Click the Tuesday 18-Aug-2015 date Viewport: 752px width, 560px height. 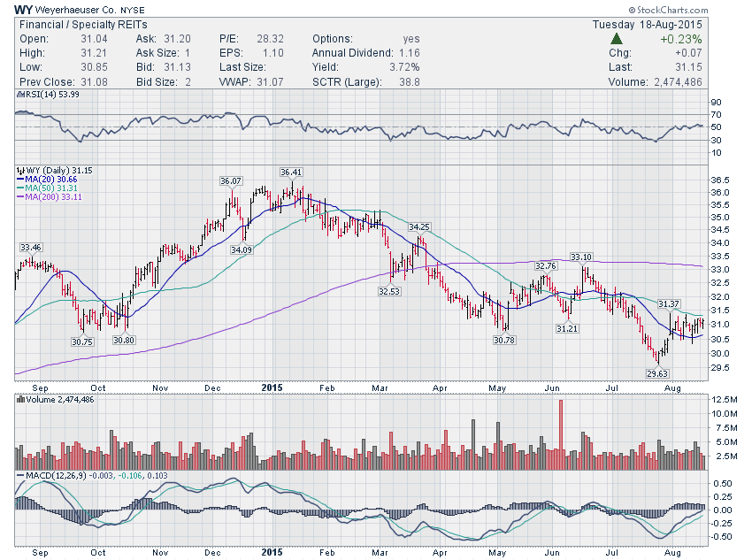[647, 25]
